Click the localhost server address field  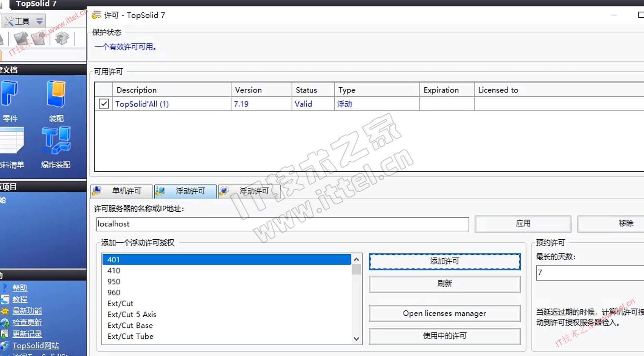tap(282, 224)
